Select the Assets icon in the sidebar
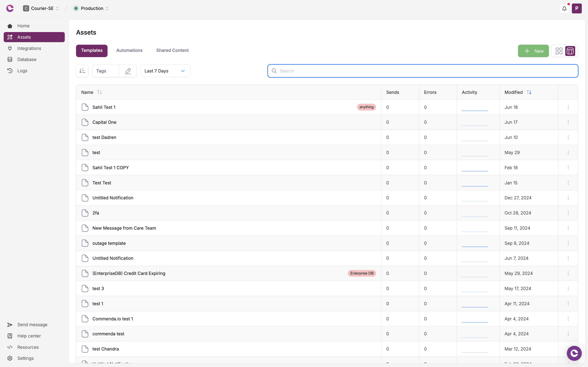This screenshot has height=367, width=588. [x=10, y=37]
